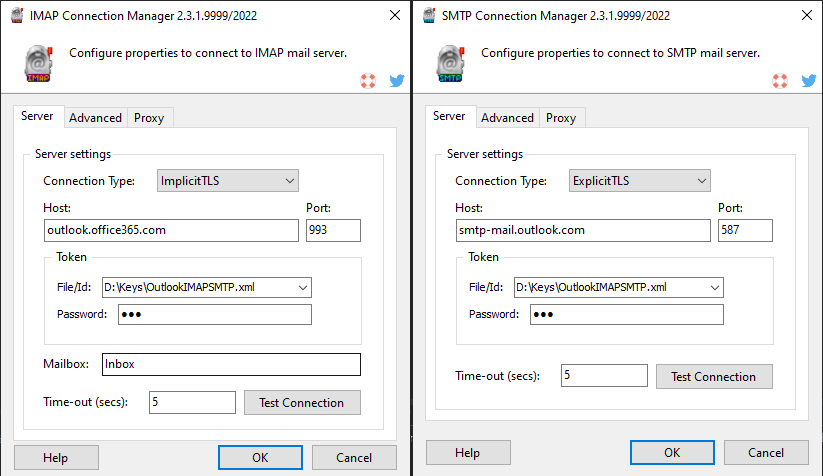This screenshot has width=823, height=476.
Task: Switch to the Proxy tab in SMTP dialog
Action: coord(561,118)
